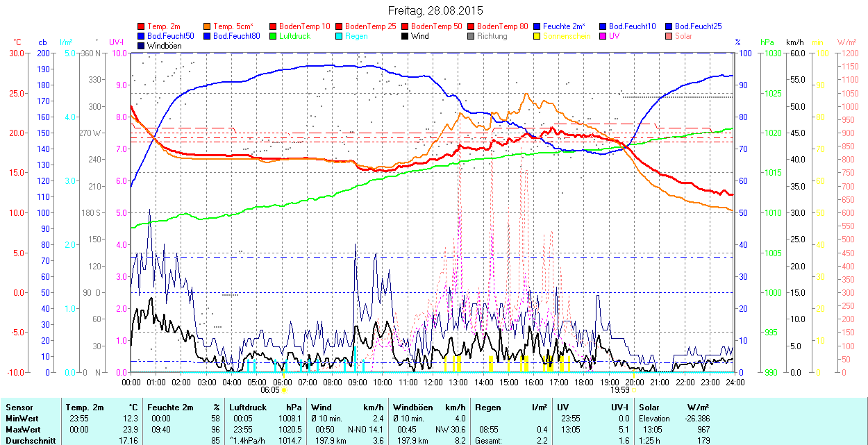The height and width of the screenshot is (445, 868).
Task: Select the BodenTemp 50 legend label
Action: (437, 26)
